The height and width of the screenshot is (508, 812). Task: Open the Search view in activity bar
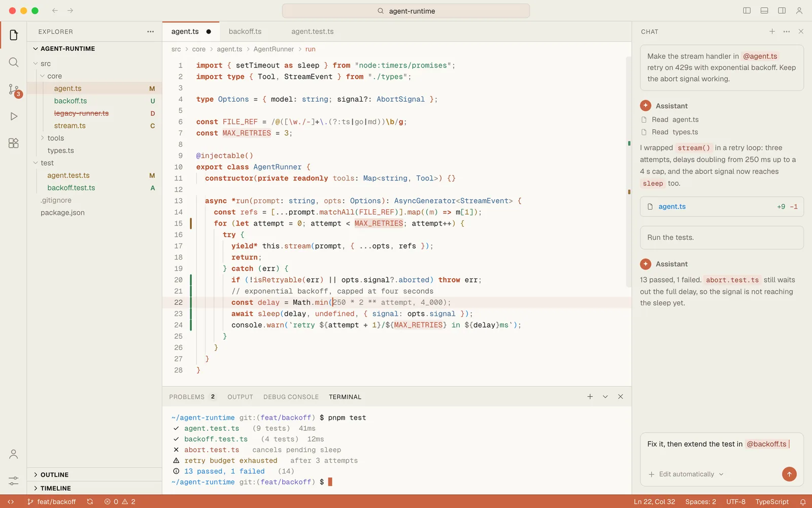click(x=14, y=62)
